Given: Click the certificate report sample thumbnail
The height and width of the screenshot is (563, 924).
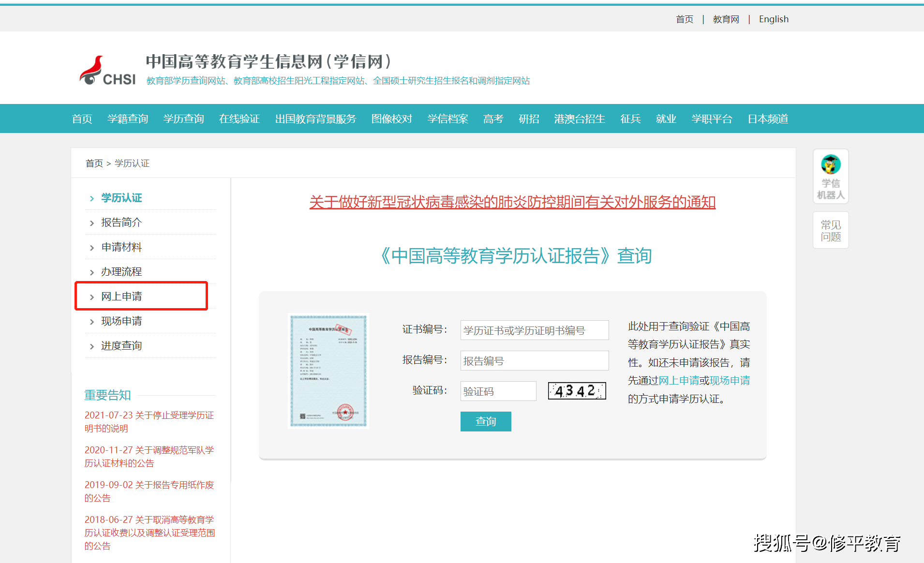Looking at the screenshot, I should pos(328,370).
